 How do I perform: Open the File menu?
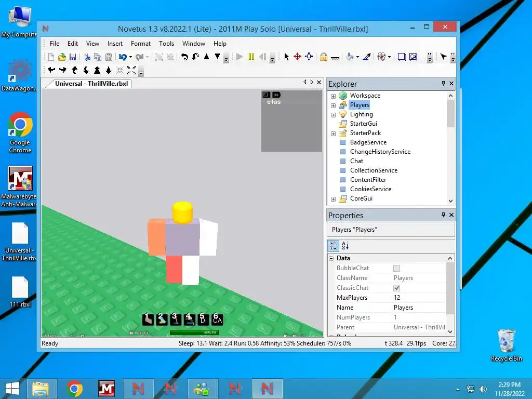54,44
